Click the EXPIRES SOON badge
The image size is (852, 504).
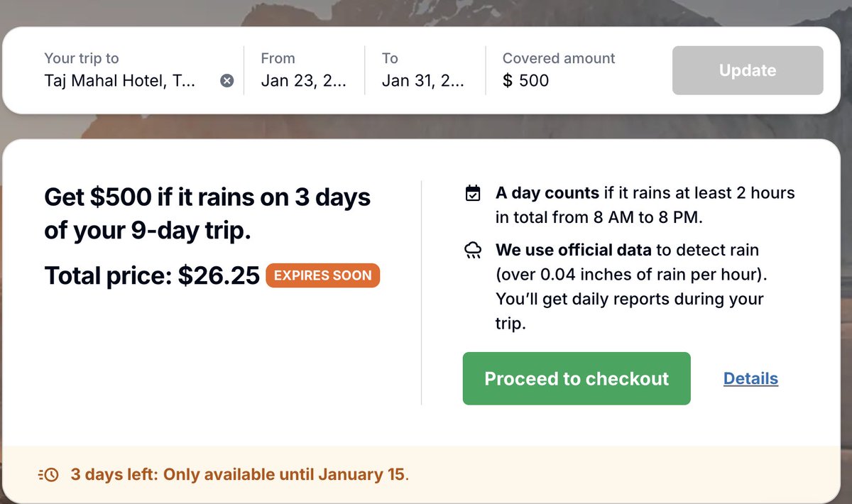[322, 275]
